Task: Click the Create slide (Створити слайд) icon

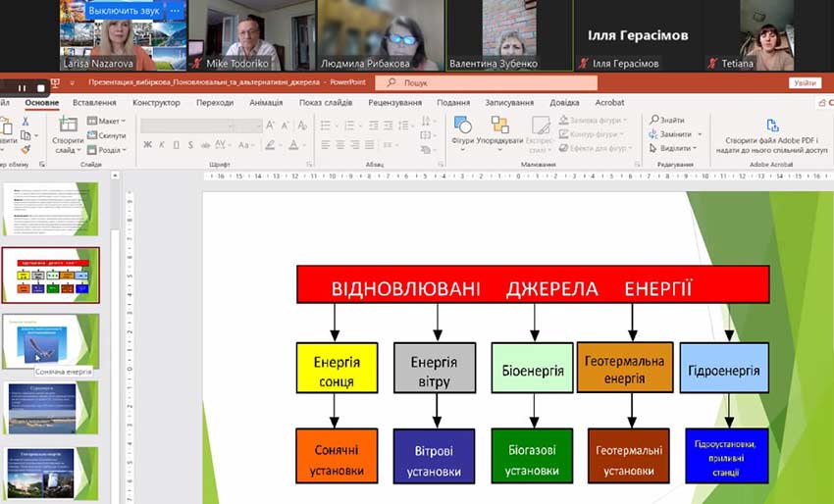Action: click(68, 126)
